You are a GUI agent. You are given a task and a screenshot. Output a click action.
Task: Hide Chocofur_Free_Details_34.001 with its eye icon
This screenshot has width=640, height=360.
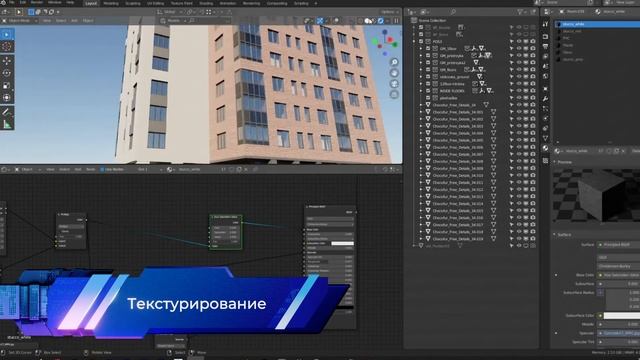(x=519, y=112)
